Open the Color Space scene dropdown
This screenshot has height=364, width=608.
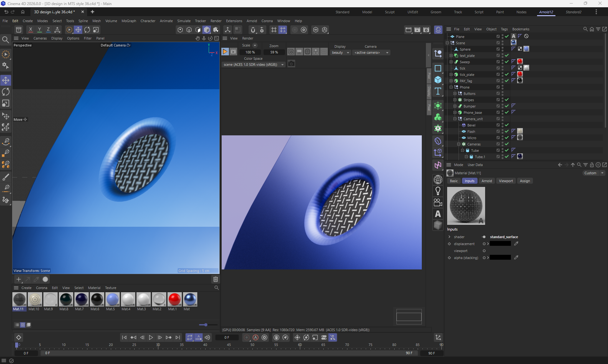coord(253,65)
